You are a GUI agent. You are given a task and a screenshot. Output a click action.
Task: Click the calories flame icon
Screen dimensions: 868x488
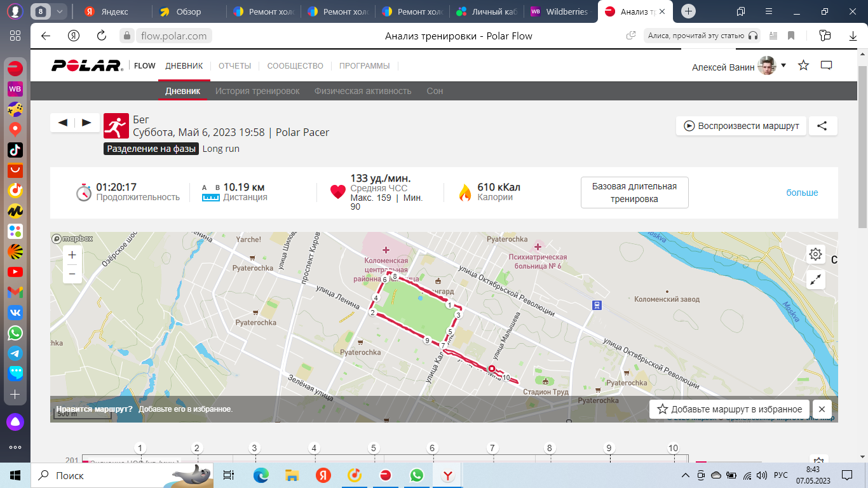point(465,192)
